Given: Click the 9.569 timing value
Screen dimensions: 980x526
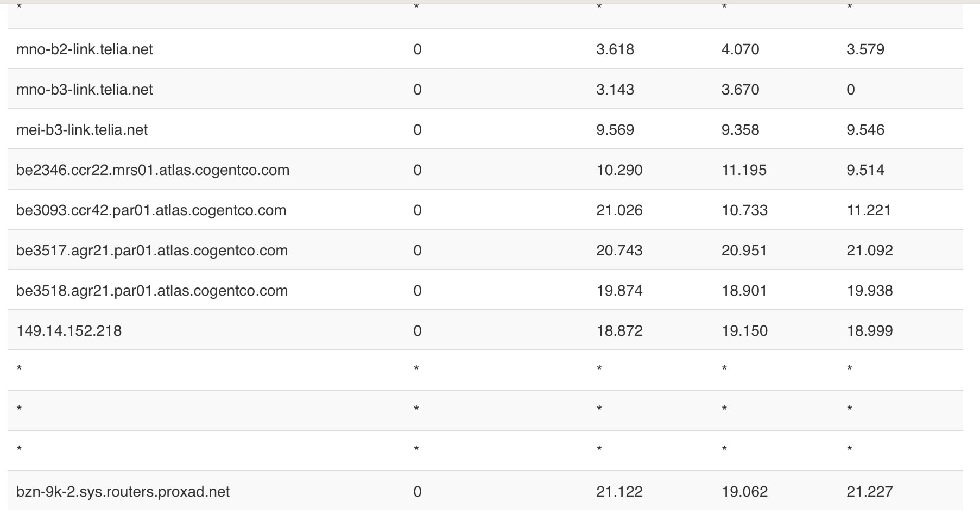Looking at the screenshot, I should tap(615, 130).
